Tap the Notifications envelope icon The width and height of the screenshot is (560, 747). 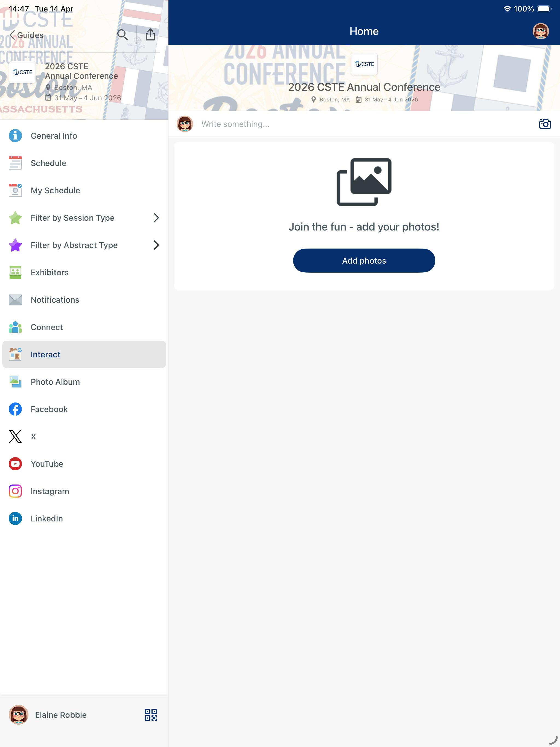pyautogui.click(x=15, y=300)
